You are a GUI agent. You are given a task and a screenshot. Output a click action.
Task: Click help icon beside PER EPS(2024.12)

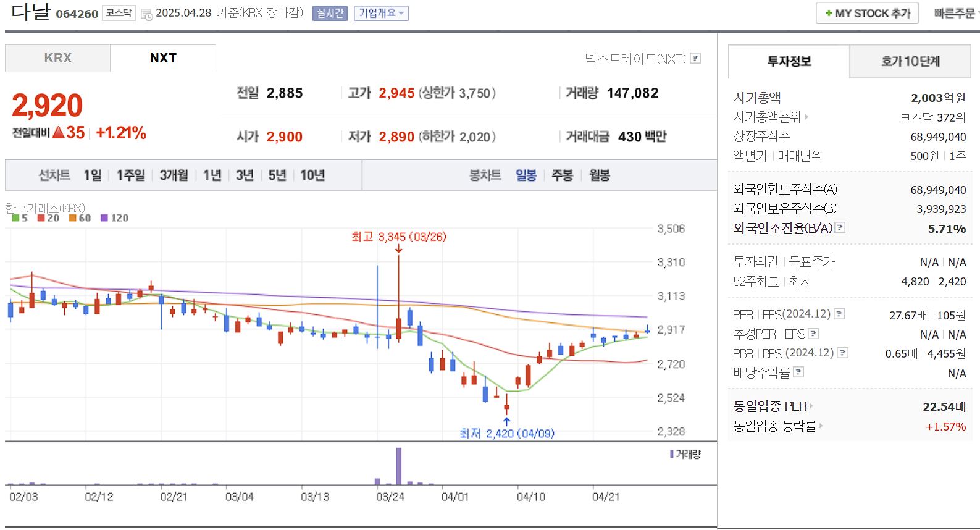[839, 314]
